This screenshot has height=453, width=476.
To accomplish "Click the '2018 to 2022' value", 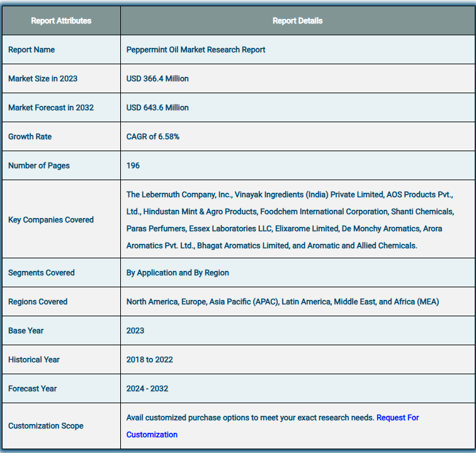I will [149, 360].
